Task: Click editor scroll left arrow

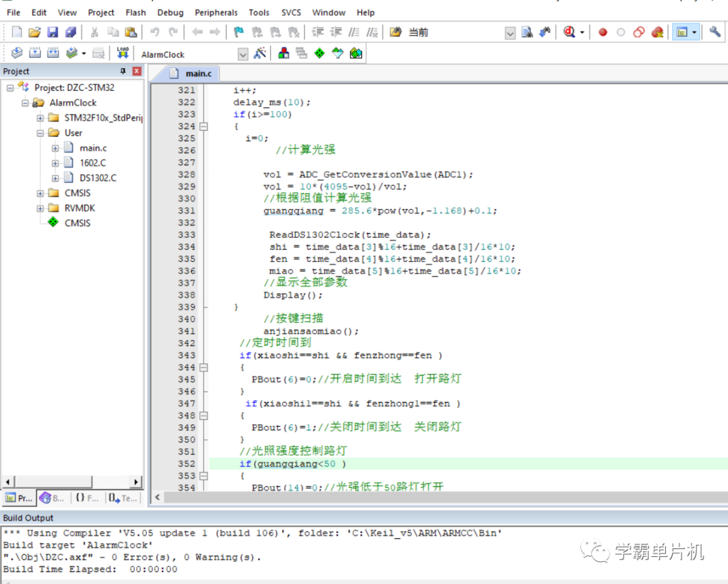Action: (x=157, y=497)
